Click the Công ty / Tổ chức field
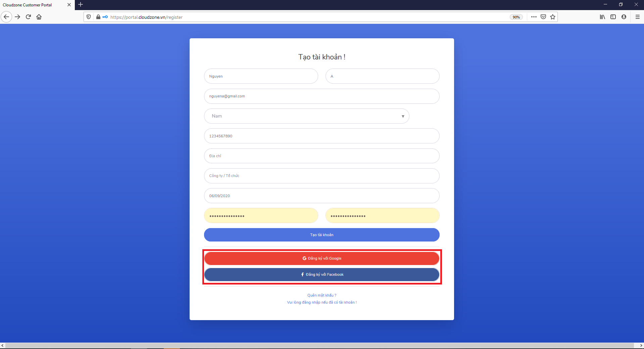Screen dimensions: 644x349 [x=321, y=176]
